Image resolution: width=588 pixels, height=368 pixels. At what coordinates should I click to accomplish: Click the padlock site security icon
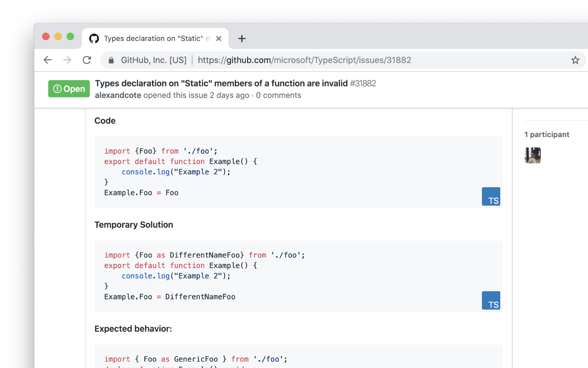point(110,60)
